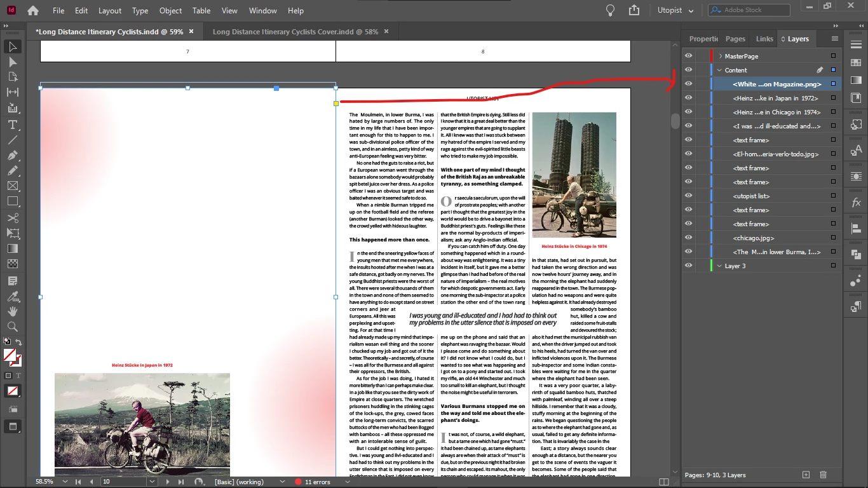868x488 pixels.
Task: Go to the first page
Action: pyautogui.click(x=78, y=482)
